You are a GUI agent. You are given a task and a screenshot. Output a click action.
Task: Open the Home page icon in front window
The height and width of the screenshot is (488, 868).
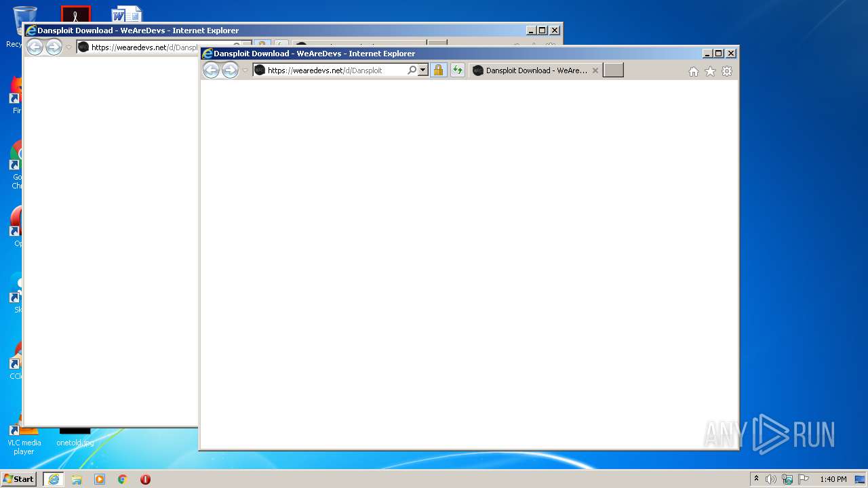(693, 71)
